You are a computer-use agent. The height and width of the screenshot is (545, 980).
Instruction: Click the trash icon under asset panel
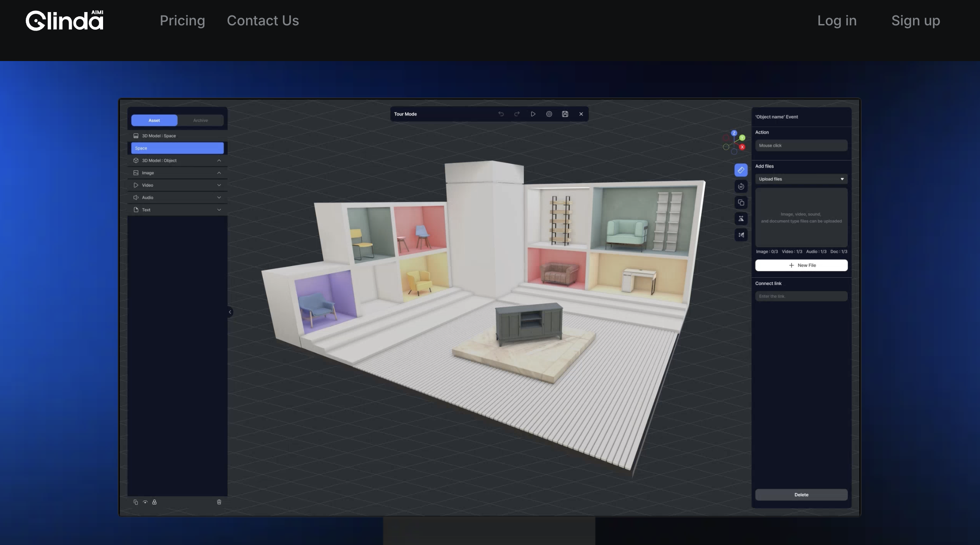pos(219,502)
